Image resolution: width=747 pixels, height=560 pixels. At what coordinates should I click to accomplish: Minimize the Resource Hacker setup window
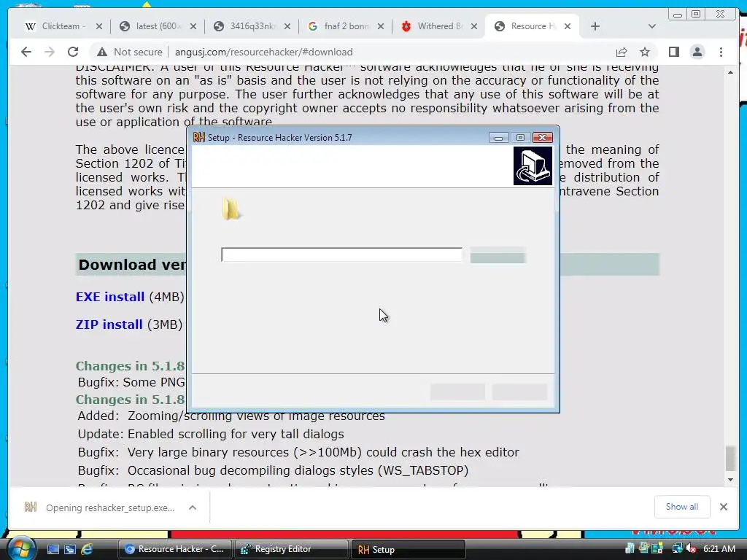[x=498, y=138]
